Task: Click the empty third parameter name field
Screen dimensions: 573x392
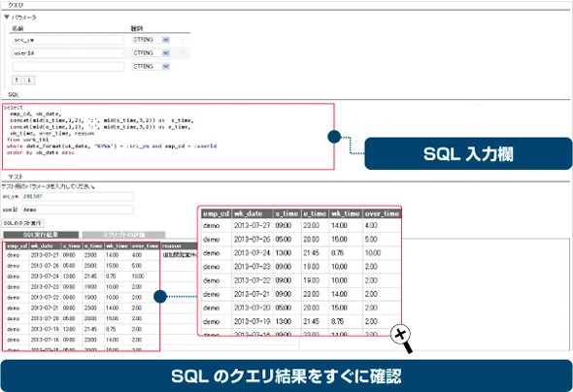Action: pyautogui.click(x=69, y=66)
